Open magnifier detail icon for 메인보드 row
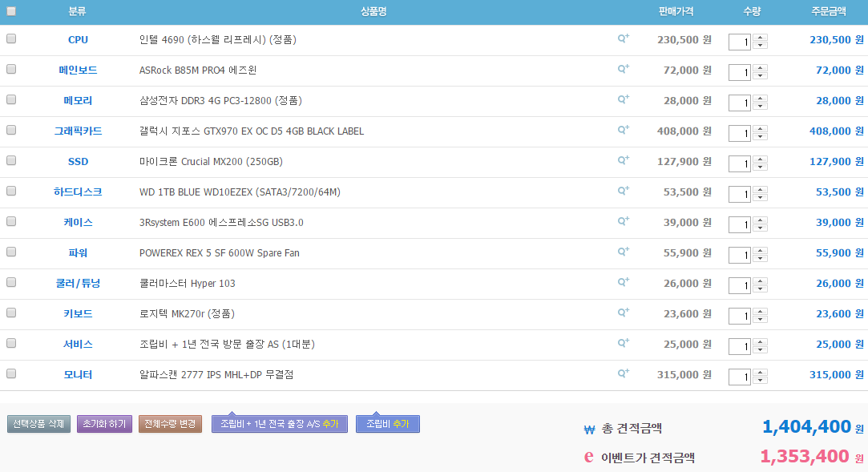This screenshot has width=868, height=472. [624, 69]
